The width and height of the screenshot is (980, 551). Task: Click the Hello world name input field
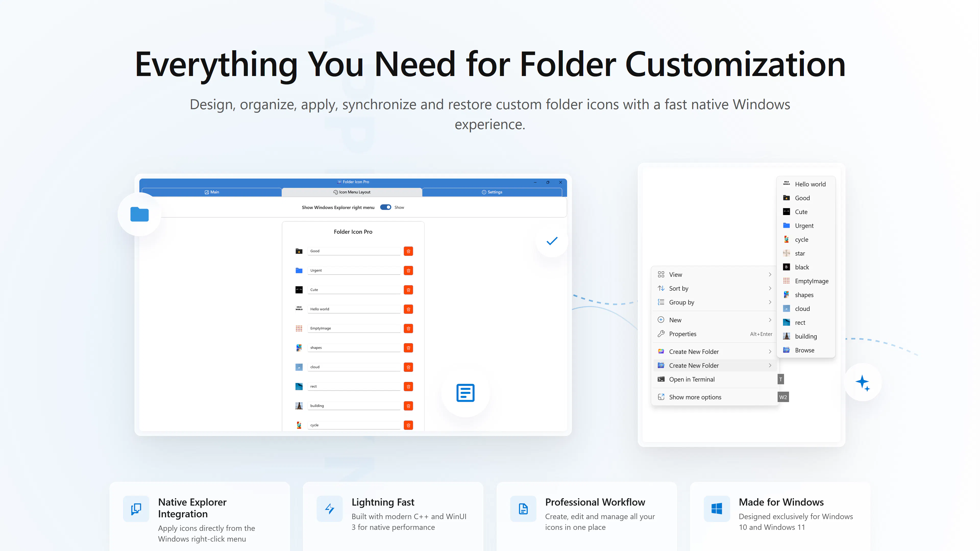354,309
